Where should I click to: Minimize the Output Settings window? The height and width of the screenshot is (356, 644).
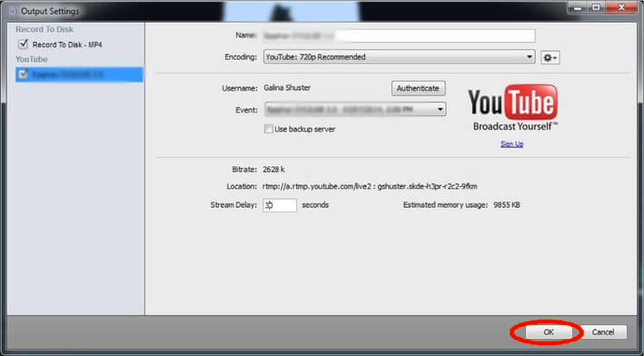[x=579, y=7]
